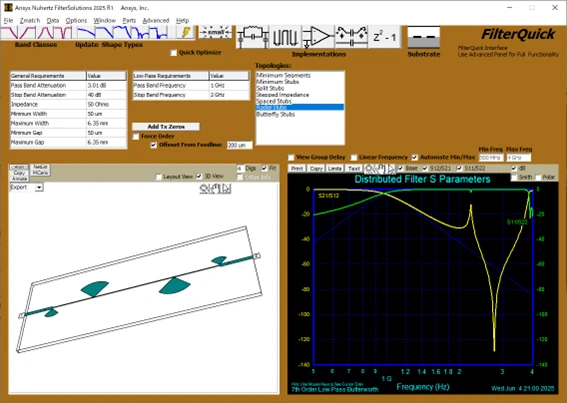Uncheck Automate Min/Max checkbox
567x403 pixels.
(x=415, y=157)
